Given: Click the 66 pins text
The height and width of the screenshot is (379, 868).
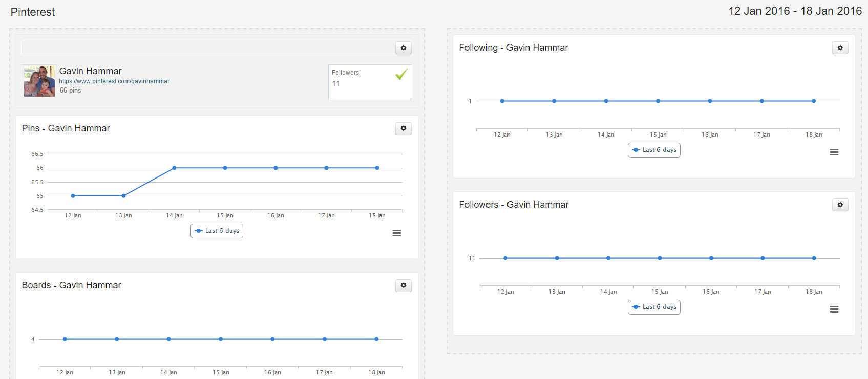Looking at the screenshot, I should coord(71,91).
